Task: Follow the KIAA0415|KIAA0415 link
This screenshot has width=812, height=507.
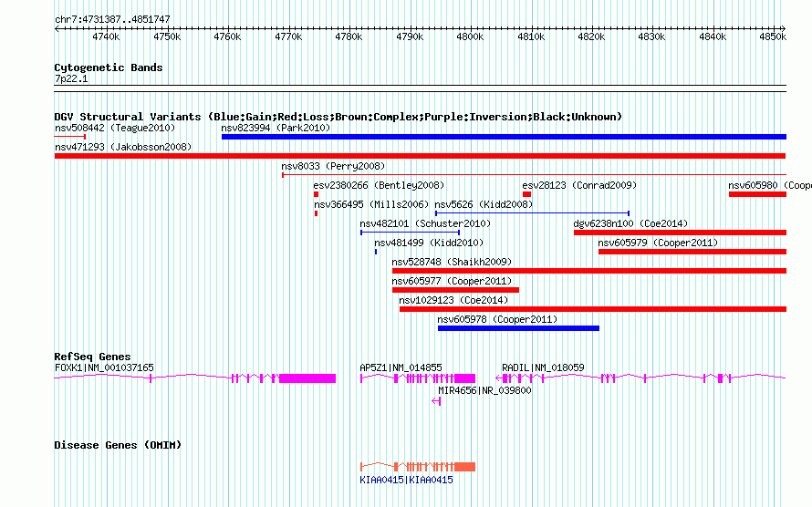Action: pos(407,480)
